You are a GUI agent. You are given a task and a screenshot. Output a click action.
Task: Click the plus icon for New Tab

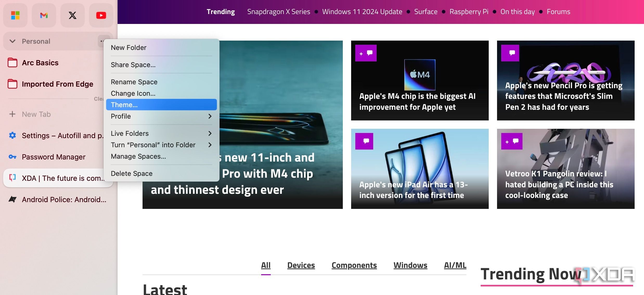coord(12,114)
